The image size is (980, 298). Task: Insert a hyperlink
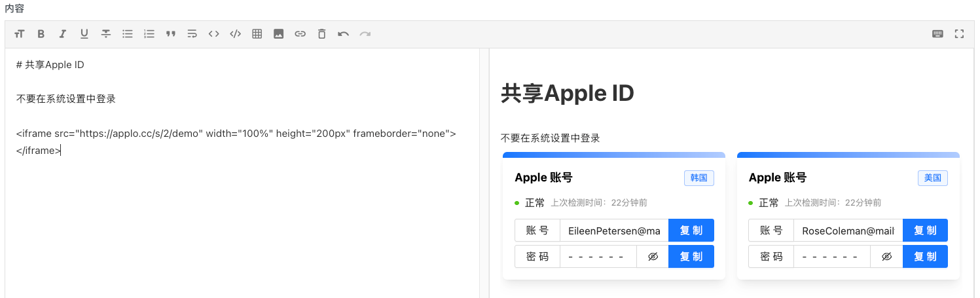click(x=300, y=34)
